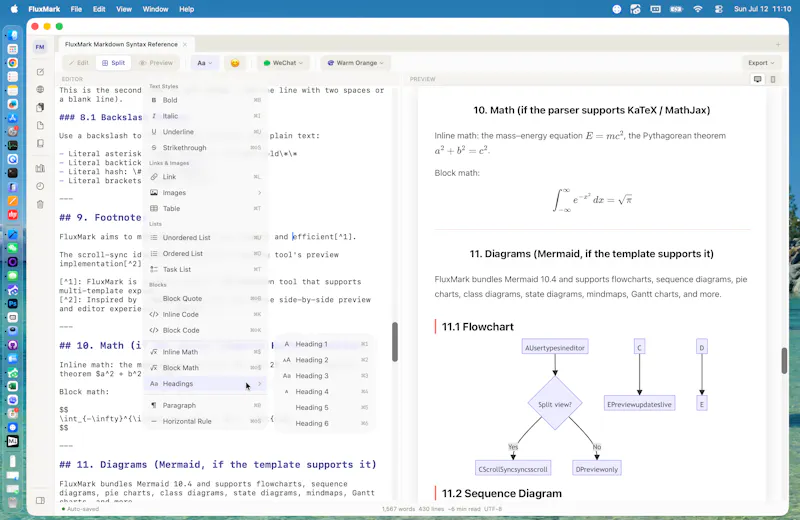Open the globe icon in the sidebar

(40, 89)
